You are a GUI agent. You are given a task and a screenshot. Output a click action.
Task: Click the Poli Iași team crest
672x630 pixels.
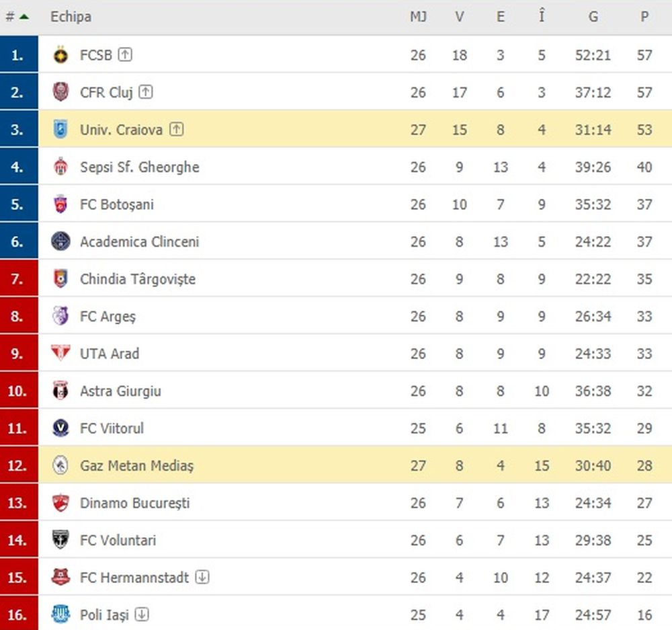coord(60,614)
